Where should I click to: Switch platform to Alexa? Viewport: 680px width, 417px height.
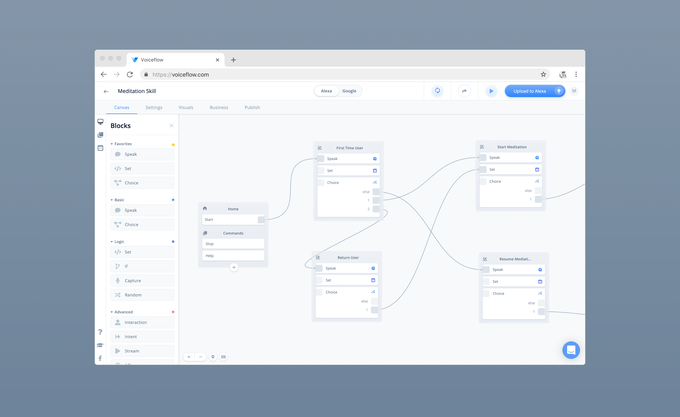click(326, 91)
